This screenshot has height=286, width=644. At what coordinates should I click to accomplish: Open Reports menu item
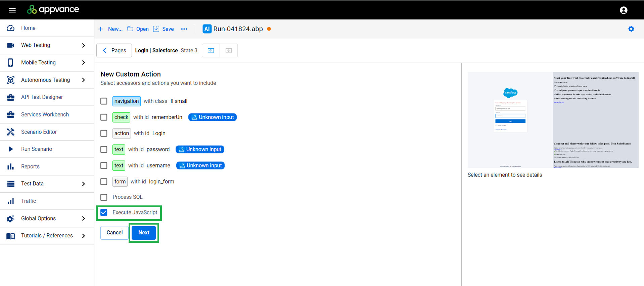47,166
